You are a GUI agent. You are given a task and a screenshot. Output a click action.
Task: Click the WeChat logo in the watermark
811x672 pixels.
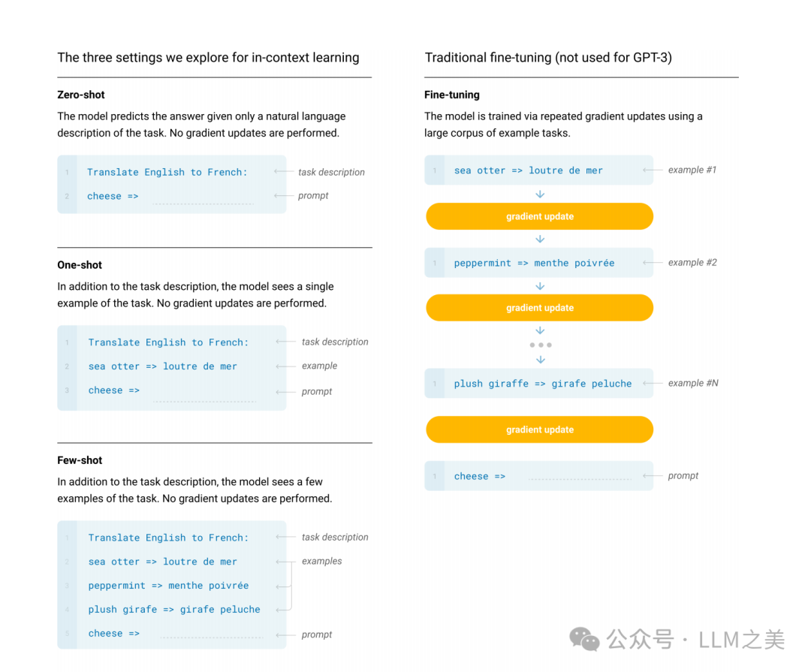[584, 639]
